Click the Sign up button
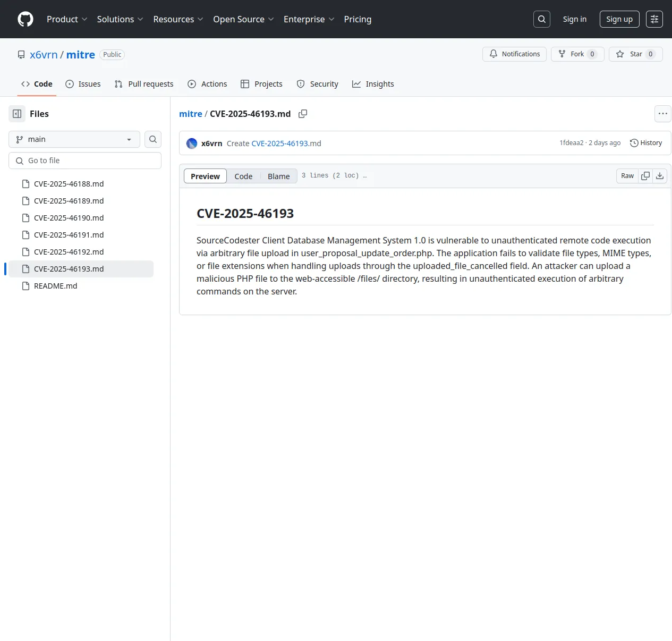Image resolution: width=672 pixels, height=641 pixels. pos(619,19)
